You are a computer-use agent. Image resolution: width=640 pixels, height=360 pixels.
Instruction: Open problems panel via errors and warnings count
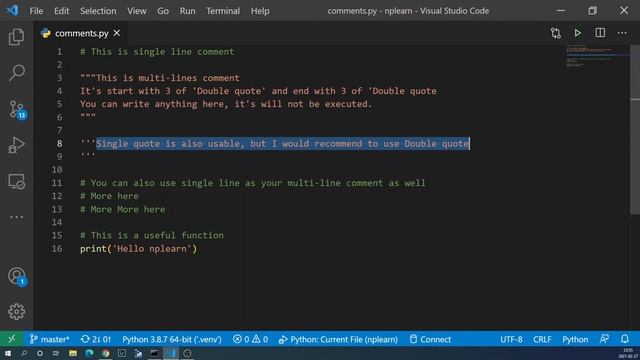(250, 339)
